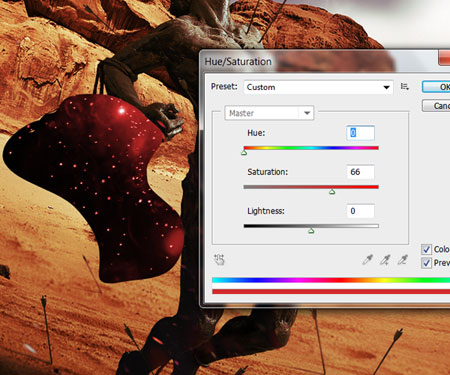Open the Preset dropdown showing Custom
450x375 pixels.
pos(318,87)
